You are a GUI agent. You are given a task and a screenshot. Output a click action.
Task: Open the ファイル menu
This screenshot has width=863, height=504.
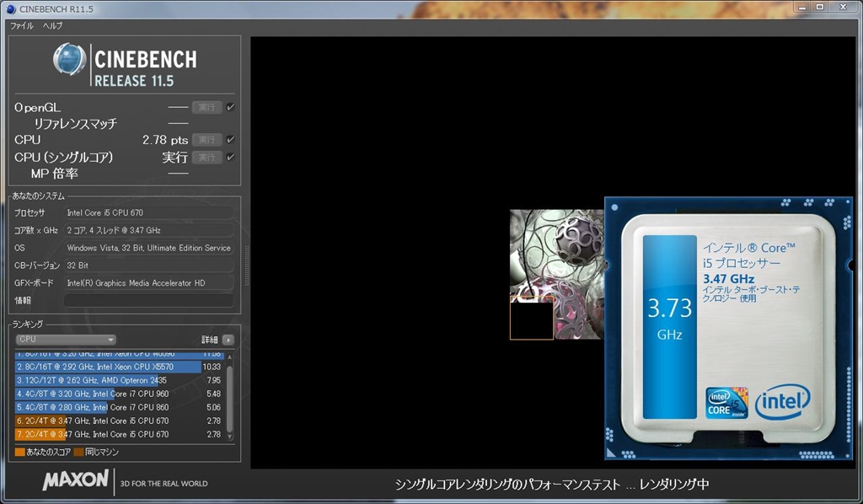click(22, 26)
